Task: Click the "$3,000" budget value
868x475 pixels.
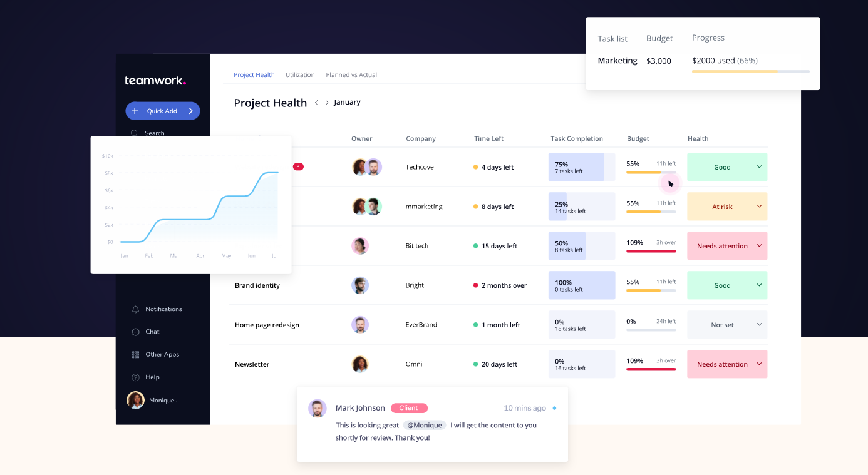Action: coord(659,61)
